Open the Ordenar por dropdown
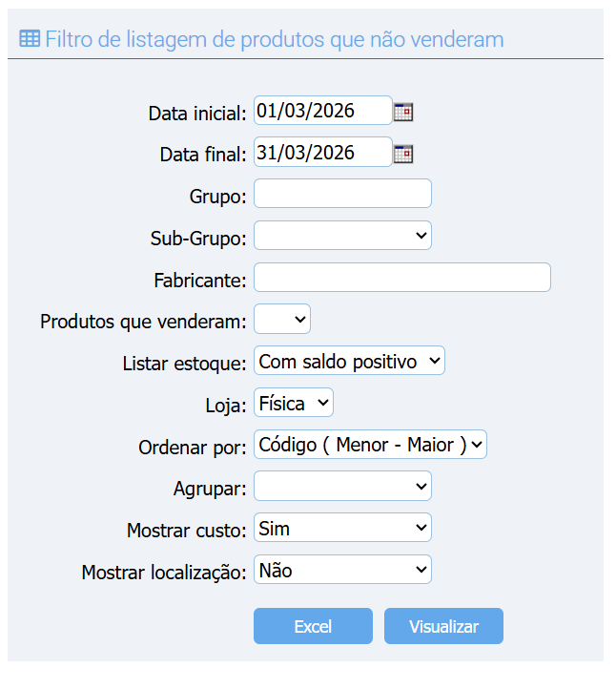 370,445
